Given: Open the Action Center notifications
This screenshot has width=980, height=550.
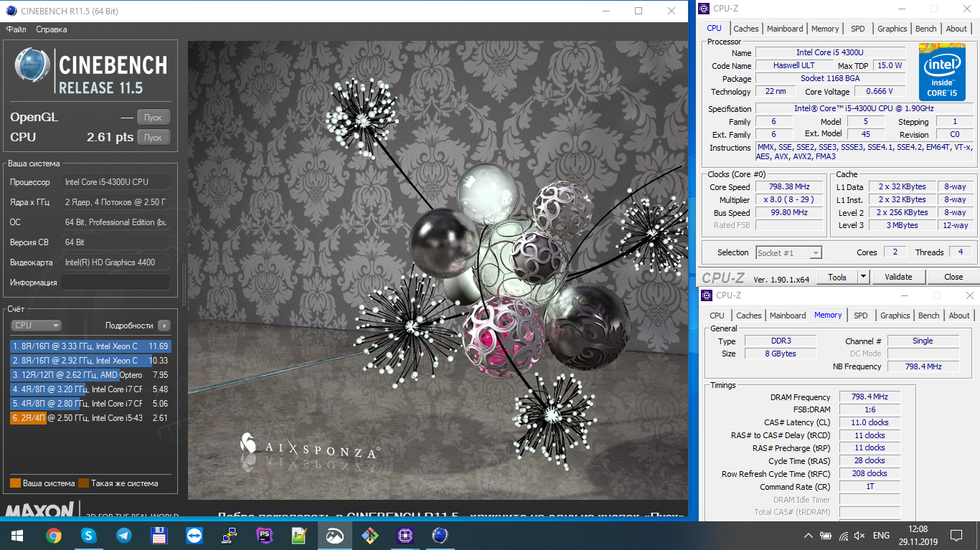Looking at the screenshot, I should point(956,535).
